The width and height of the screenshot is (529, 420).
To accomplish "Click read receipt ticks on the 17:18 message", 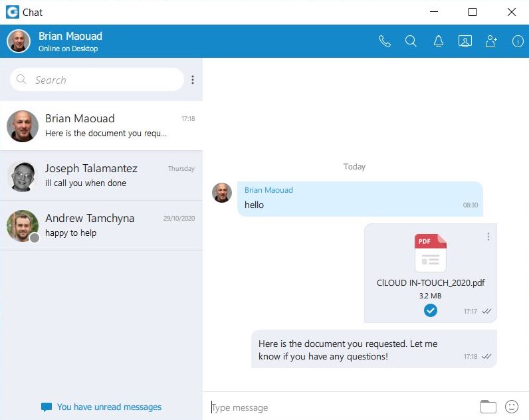I will click(x=486, y=357).
